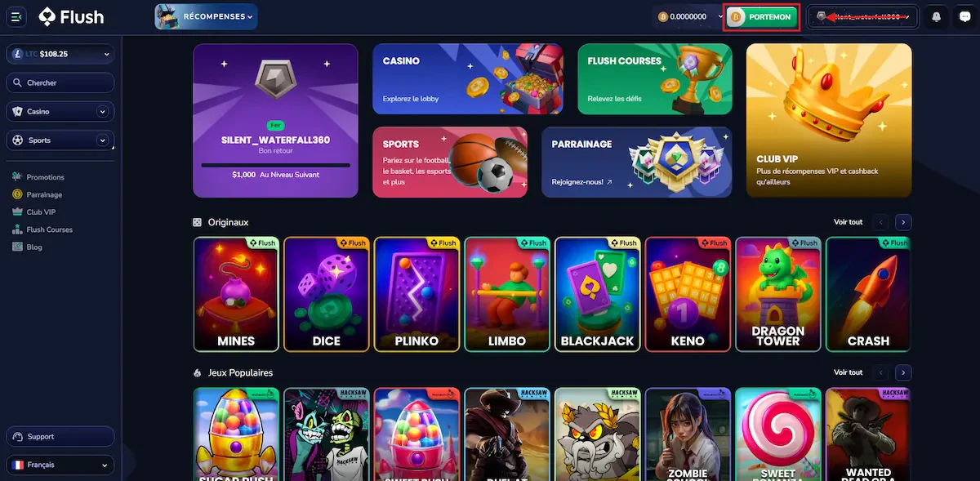This screenshot has height=481, width=980.
Task: Click the Flush logo
Action: 71,16
